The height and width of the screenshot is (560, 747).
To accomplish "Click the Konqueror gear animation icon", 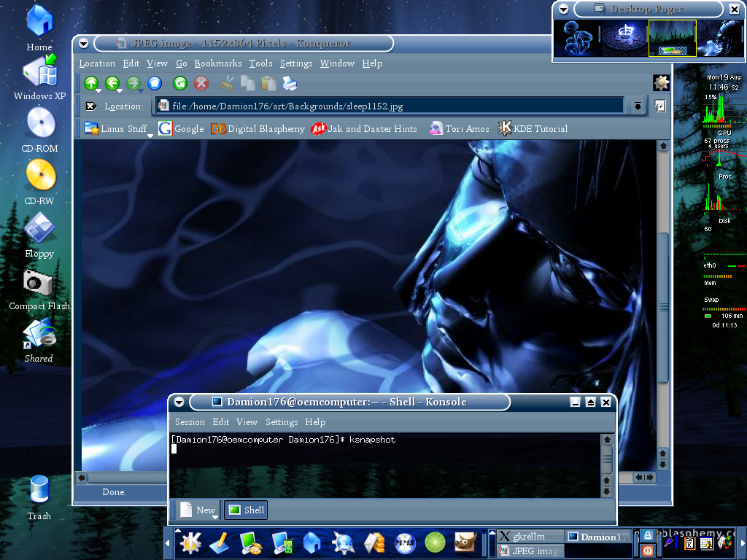I will [661, 83].
